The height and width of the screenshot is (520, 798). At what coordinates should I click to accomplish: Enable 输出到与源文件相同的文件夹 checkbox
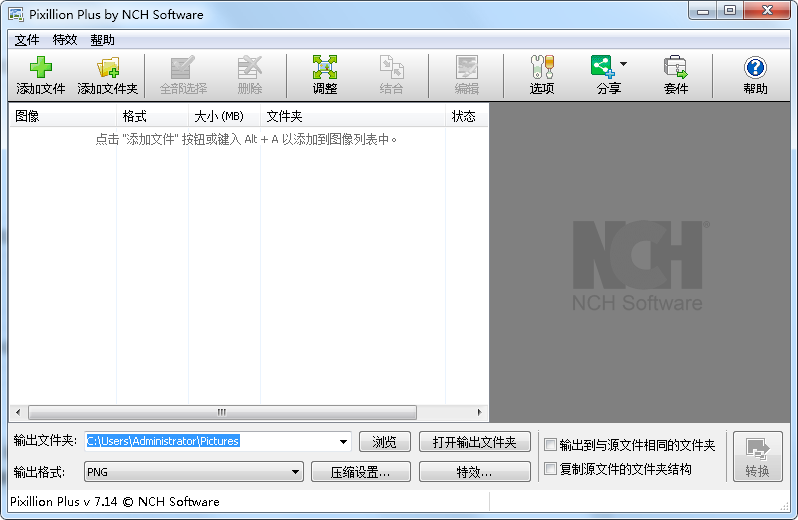coord(550,445)
